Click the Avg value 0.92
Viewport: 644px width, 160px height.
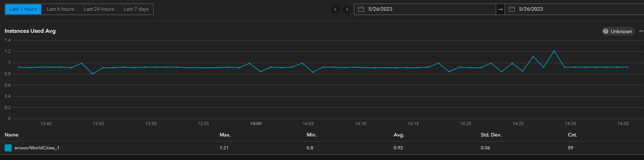tap(398, 148)
